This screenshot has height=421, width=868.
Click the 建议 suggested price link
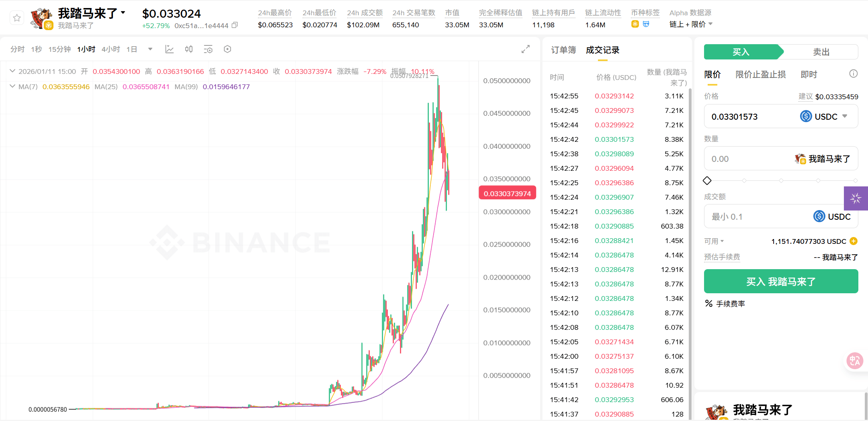coord(805,96)
